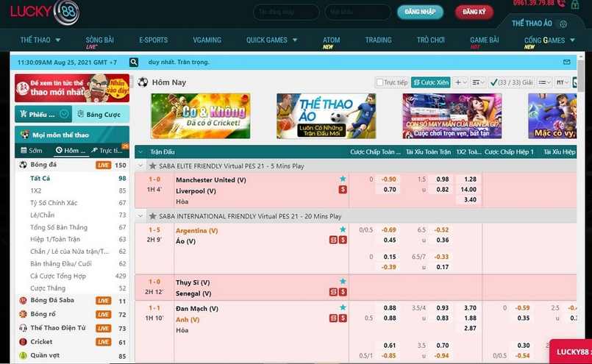
Task: Tick the Trực tiếp checkbox
Action: (x=379, y=82)
